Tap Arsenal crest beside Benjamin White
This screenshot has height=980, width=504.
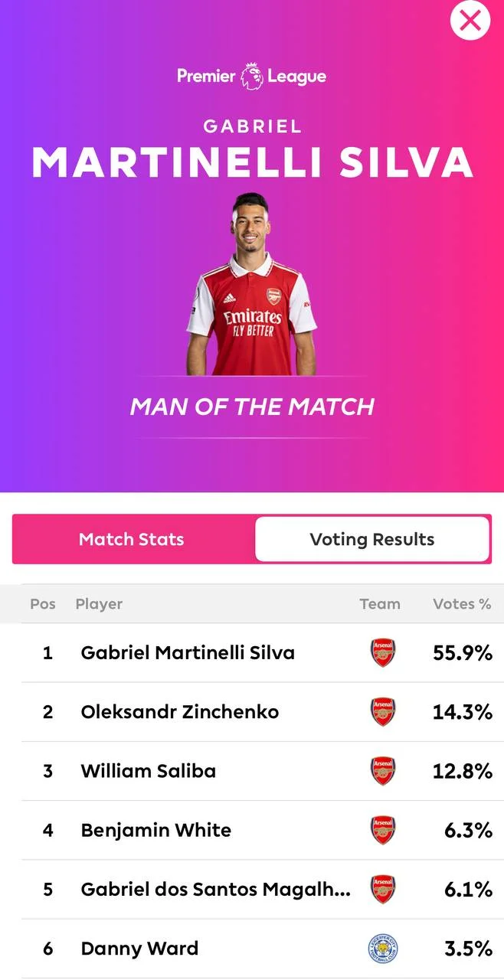tap(382, 830)
